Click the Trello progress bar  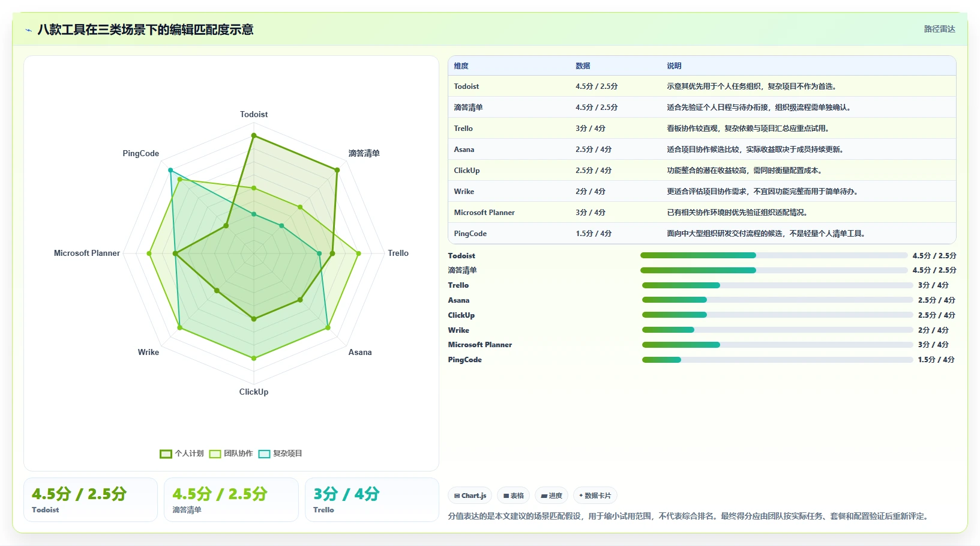[x=777, y=285]
